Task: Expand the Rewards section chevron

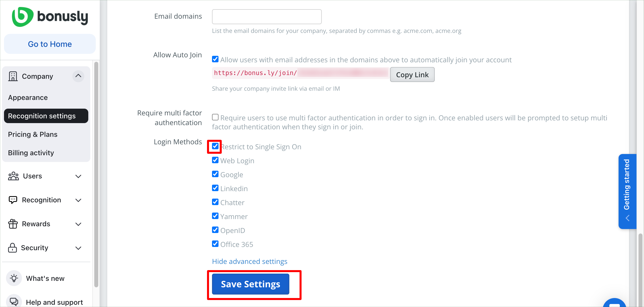Action: pos(78,224)
